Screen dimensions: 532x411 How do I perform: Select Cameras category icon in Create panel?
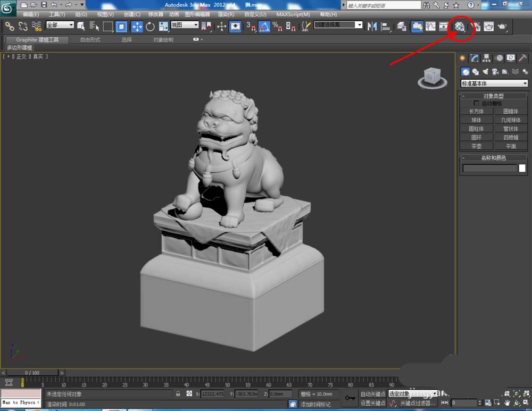(x=495, y=72)
